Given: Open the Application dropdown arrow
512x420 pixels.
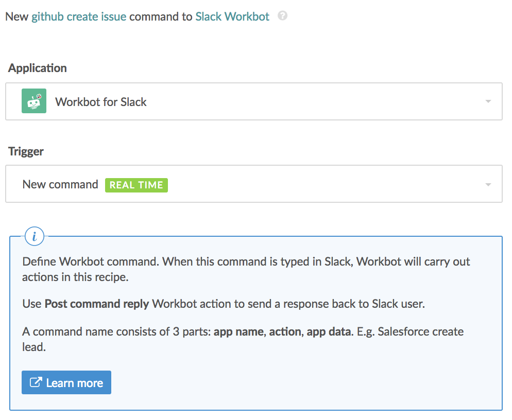Looking at the screenshot, I should [488, 101].
